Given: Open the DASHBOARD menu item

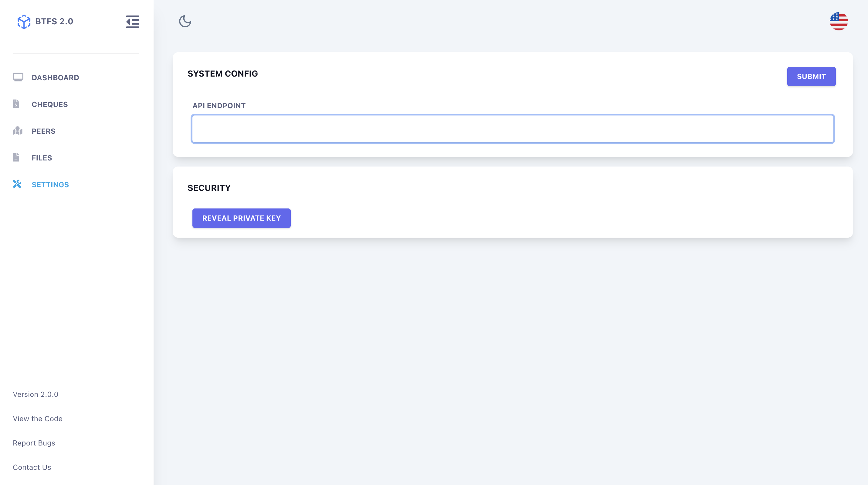Looking at the screenshot, I should pos(55,77).
